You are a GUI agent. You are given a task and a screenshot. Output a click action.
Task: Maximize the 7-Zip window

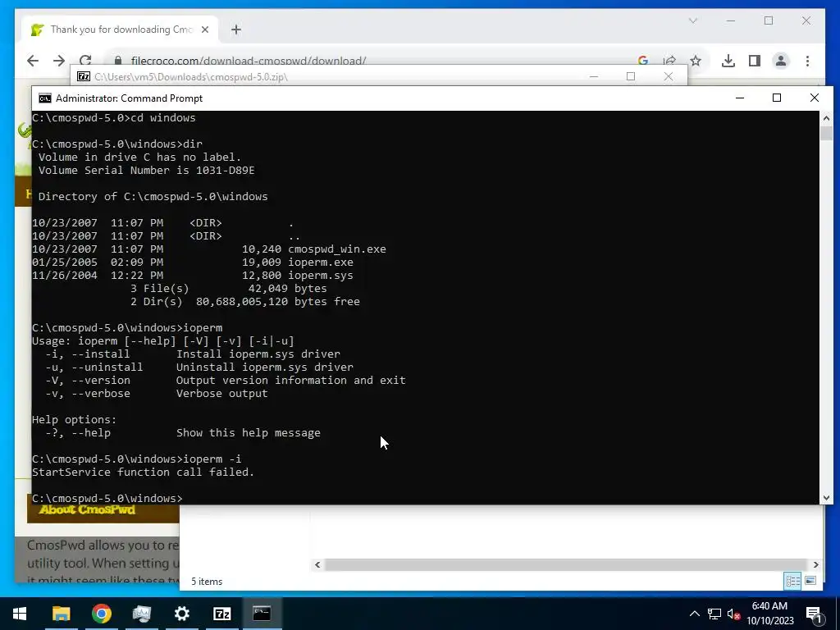pyautogui.click(x=631, y=76)
